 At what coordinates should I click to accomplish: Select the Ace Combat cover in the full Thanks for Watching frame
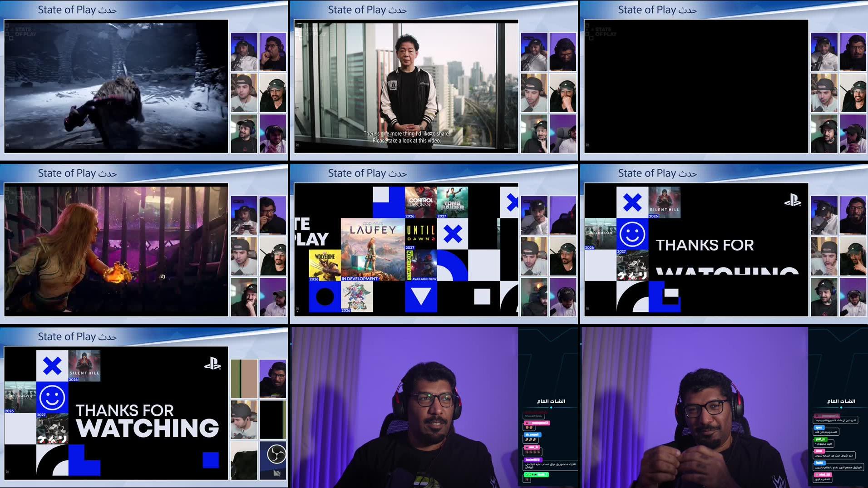[20, 398]
